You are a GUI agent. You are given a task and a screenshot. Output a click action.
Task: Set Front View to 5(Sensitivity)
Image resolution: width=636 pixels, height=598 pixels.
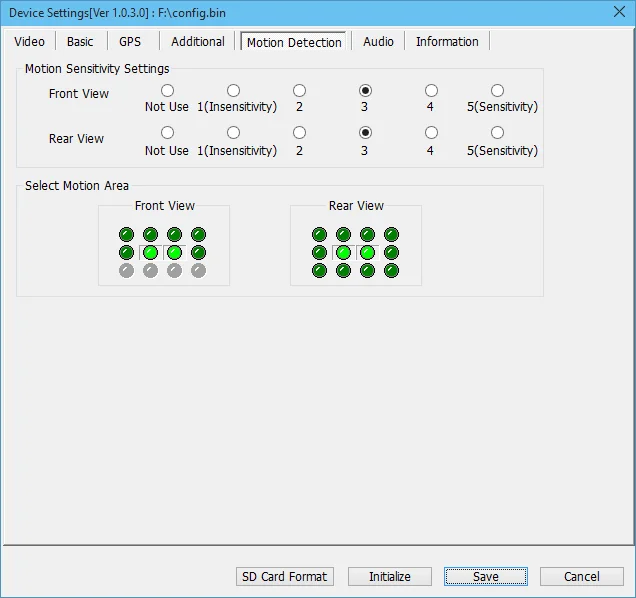(497, 90)
